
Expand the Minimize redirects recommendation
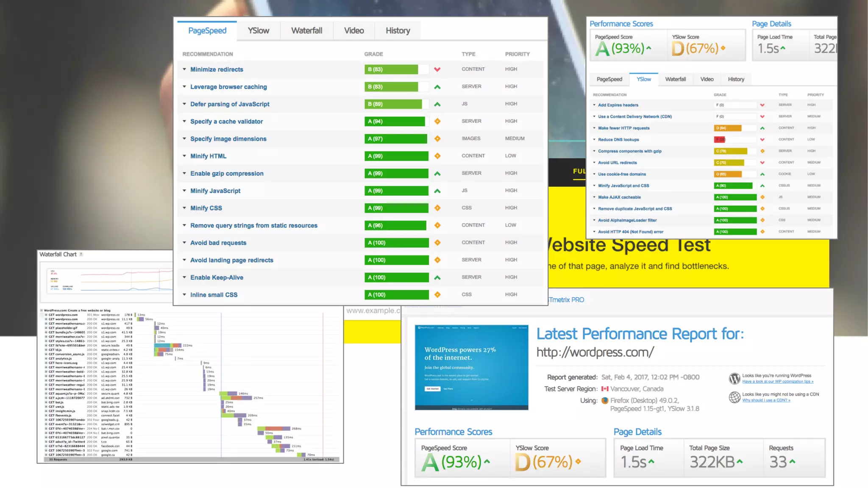coord(184,69)
